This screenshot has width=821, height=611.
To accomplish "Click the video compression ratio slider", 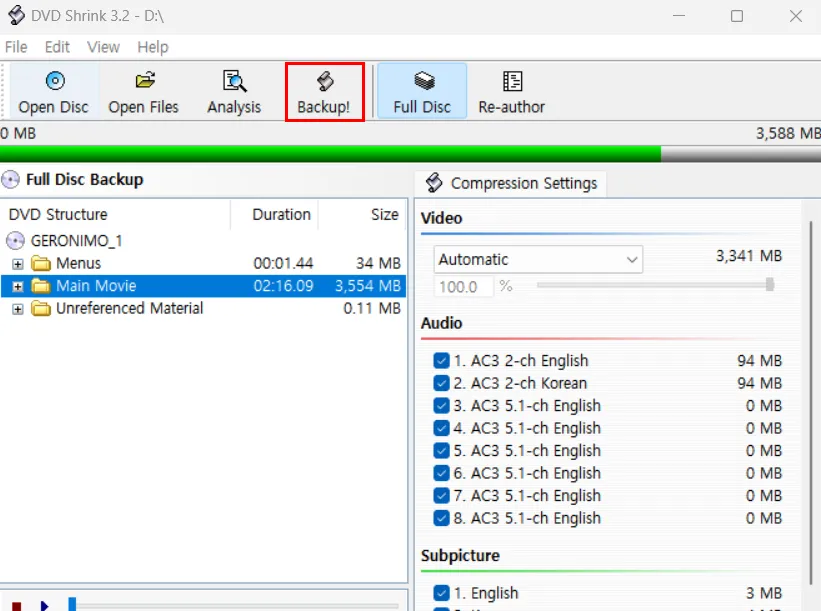I will click(x=656, y=285).
